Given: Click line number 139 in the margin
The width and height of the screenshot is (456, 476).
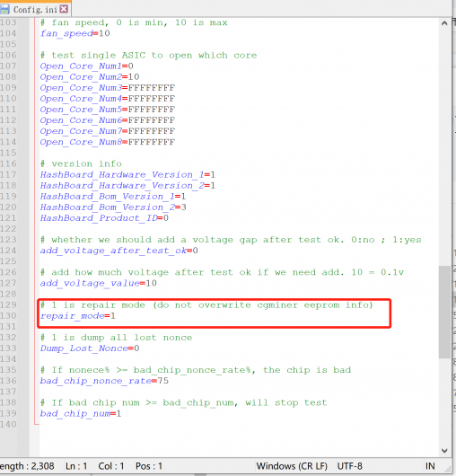Looking at the screenshot, I should 8,413.
